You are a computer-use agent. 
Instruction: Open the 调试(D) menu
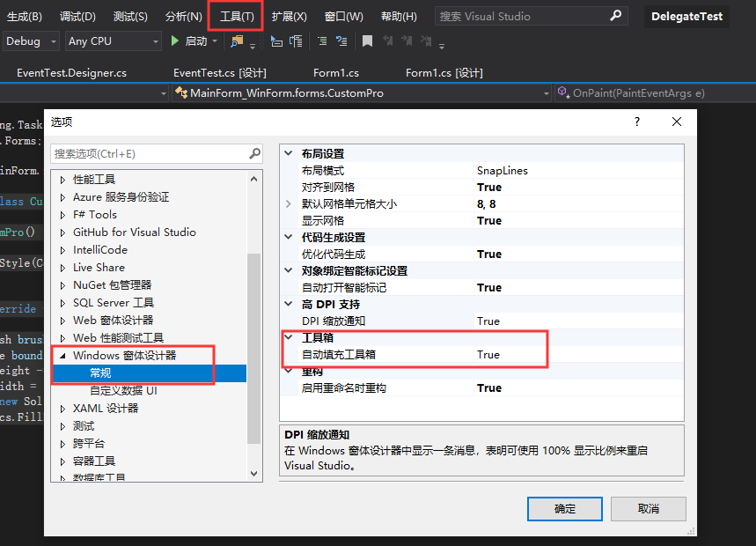(77, 17)
